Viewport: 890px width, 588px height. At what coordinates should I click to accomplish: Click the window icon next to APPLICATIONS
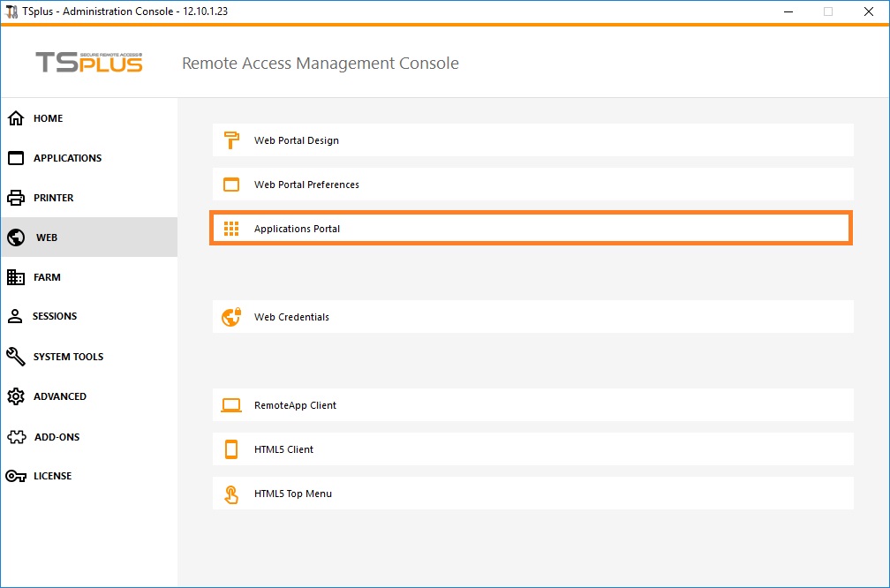(16, 158)
